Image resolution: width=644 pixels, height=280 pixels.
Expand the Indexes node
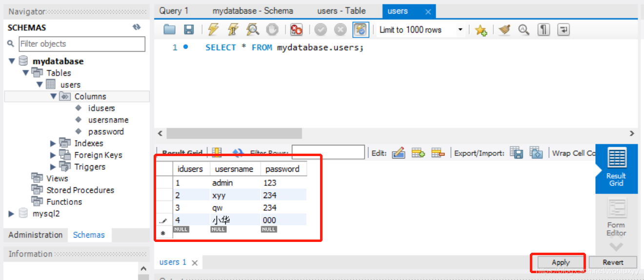coord(53,143)
